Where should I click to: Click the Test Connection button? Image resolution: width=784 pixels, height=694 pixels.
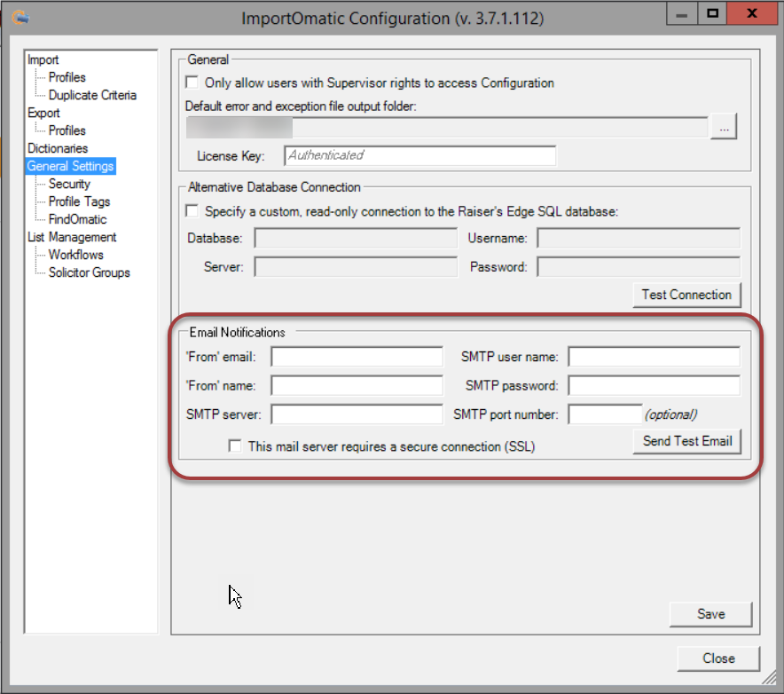[x=686, y=295]
